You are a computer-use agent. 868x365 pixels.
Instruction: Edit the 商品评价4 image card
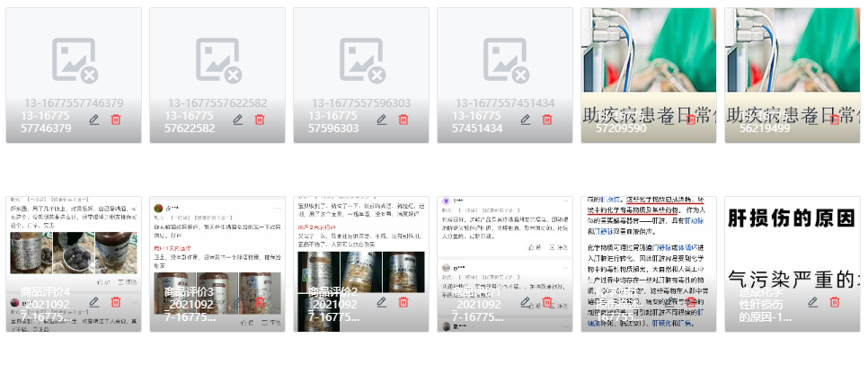94,302
